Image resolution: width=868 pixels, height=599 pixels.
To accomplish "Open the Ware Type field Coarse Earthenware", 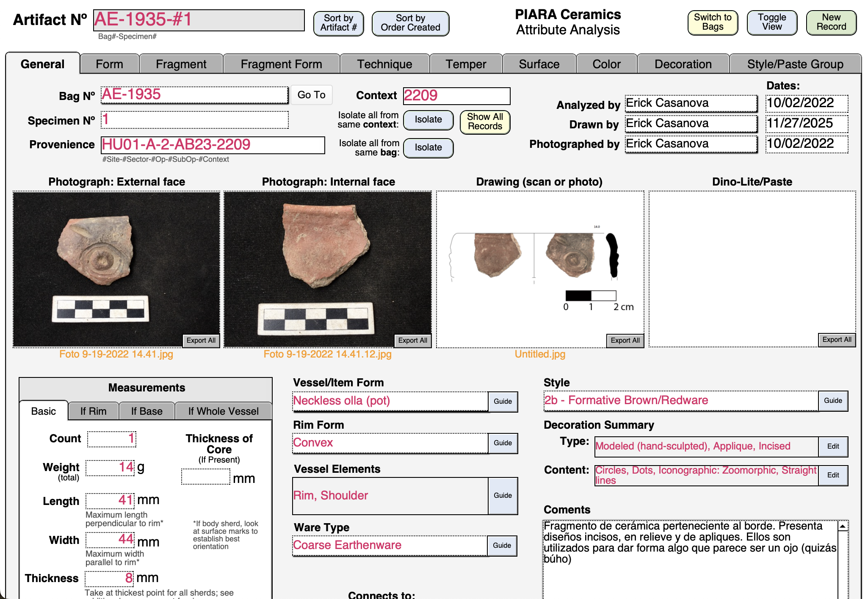I will (x=390, y=545).
